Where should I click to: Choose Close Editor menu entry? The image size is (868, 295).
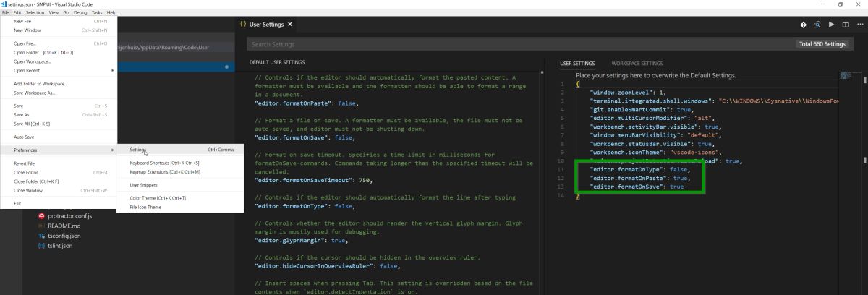click(x=59, y=172)
